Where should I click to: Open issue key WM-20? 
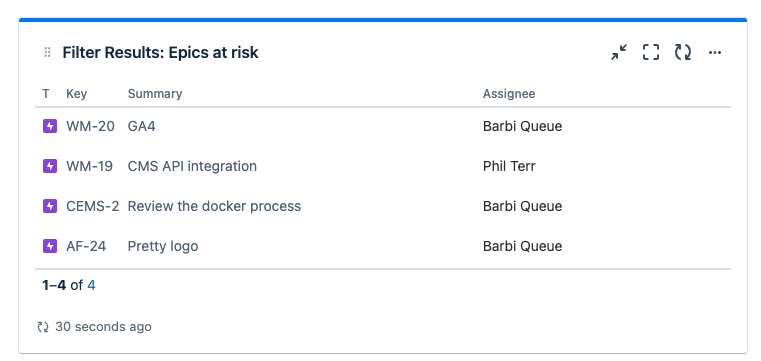pos(90,127)
